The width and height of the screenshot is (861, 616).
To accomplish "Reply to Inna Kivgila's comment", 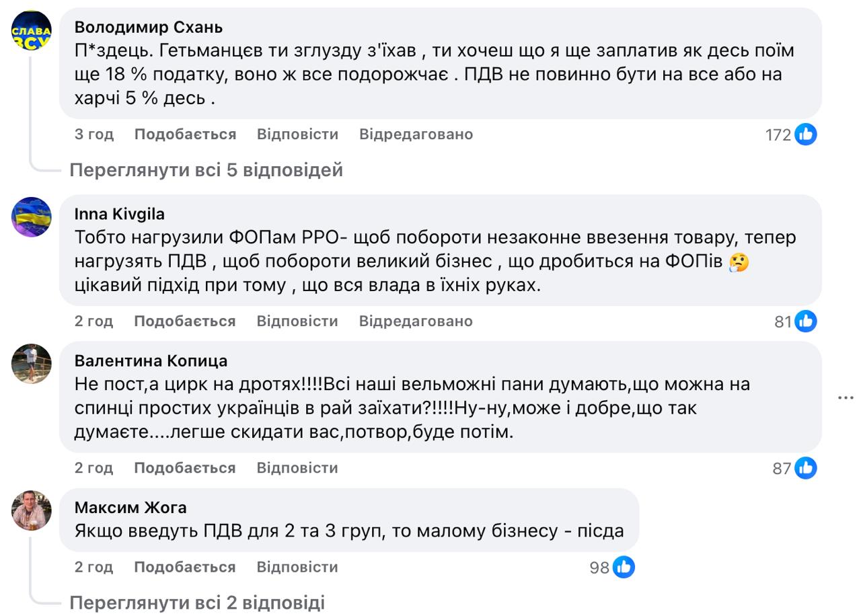I will coord(297,321).
